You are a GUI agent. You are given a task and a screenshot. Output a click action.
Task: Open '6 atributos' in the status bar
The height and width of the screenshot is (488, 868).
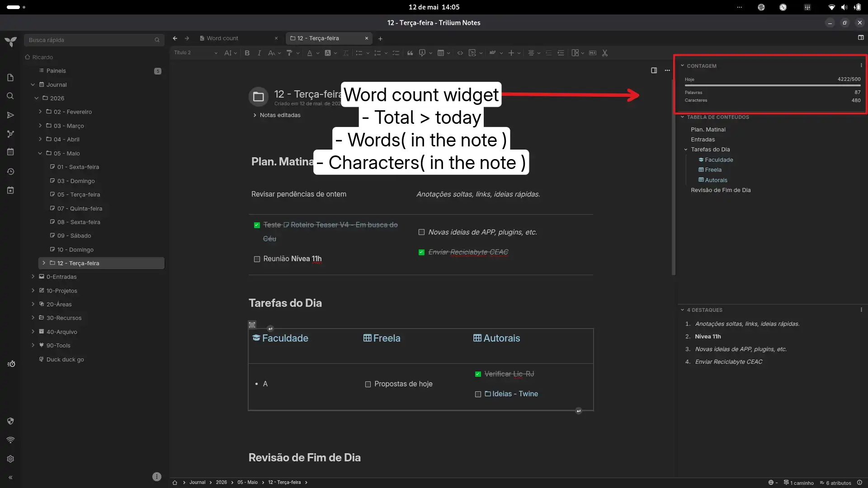coord(835,483)
